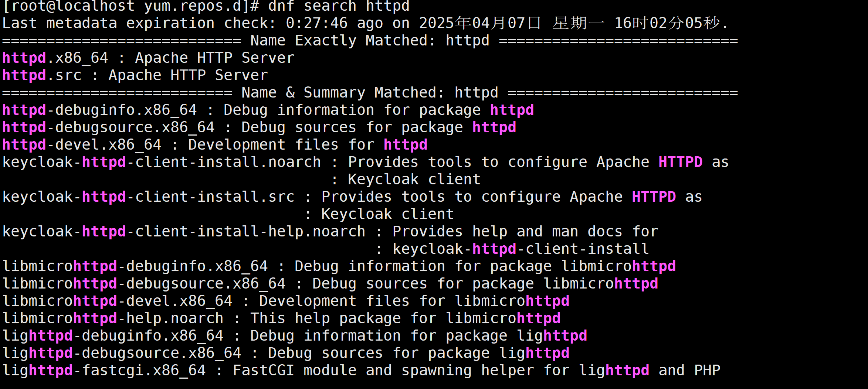Image resolution: width=868 pixels, height=389 pixels.
Task: Select the lighttpd-debugsource.x86_64 line
Action: 286,353
